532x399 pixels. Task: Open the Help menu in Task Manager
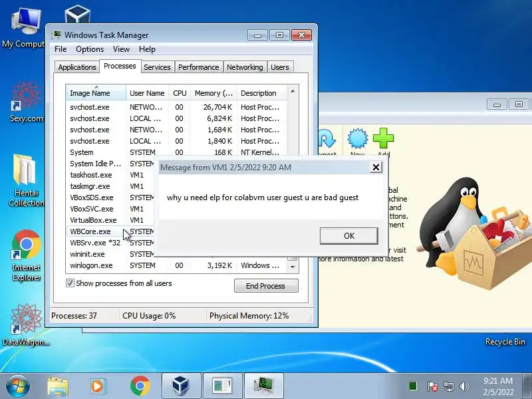[x=147, y=49]
